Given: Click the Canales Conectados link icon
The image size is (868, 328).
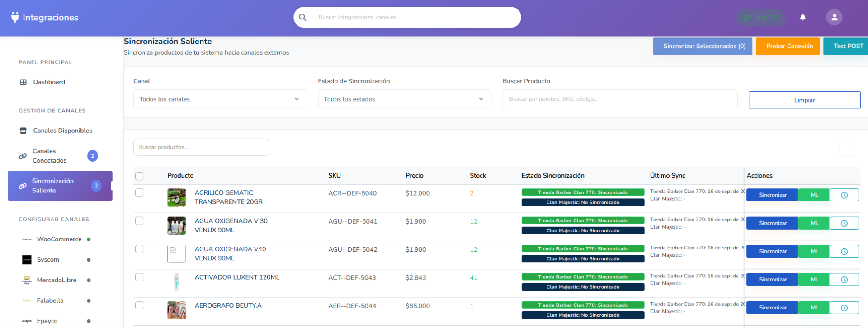Looking at the screenshot, I should [x=23, y=156].
